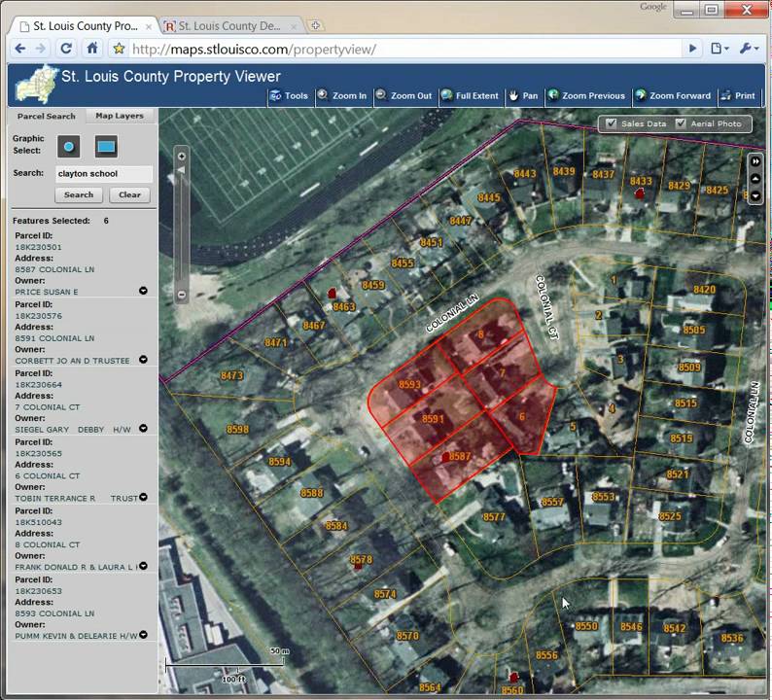Click the sale marker near parcel 8560
The image size is (772, 700).
click(513, 678)
